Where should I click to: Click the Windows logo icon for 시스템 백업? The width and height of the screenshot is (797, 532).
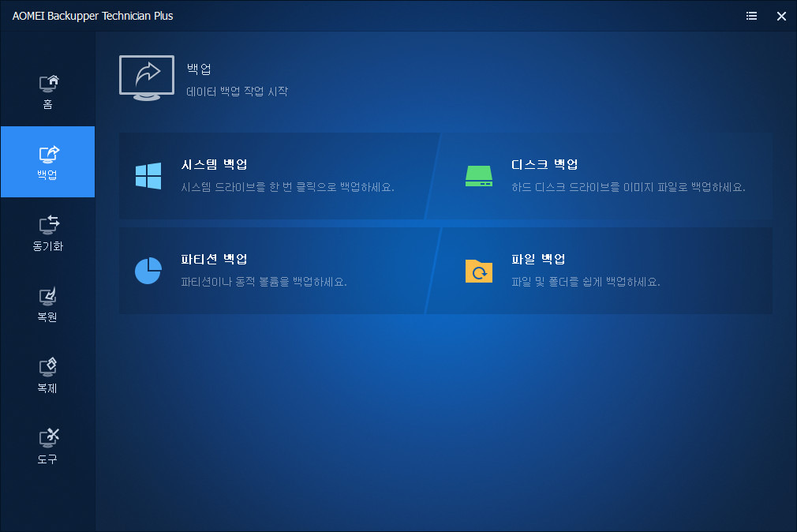(x=148, y=176)
